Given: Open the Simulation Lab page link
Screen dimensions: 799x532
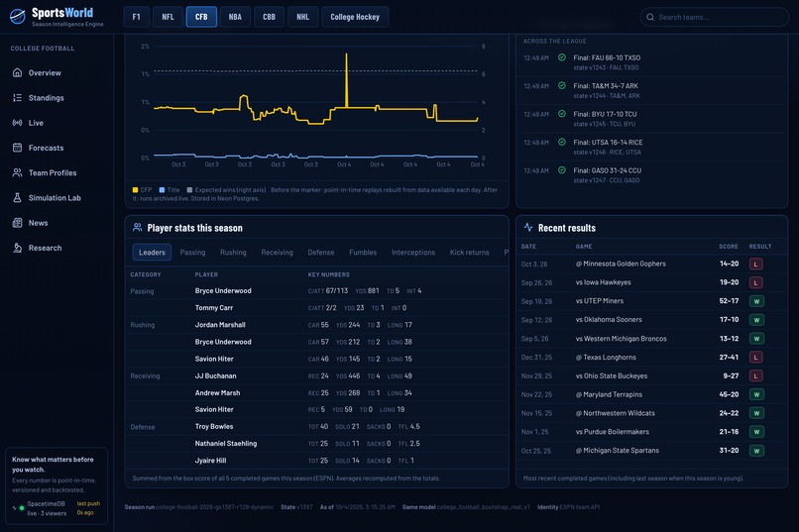Looking at the screenshot, I should tap(55, 197).
